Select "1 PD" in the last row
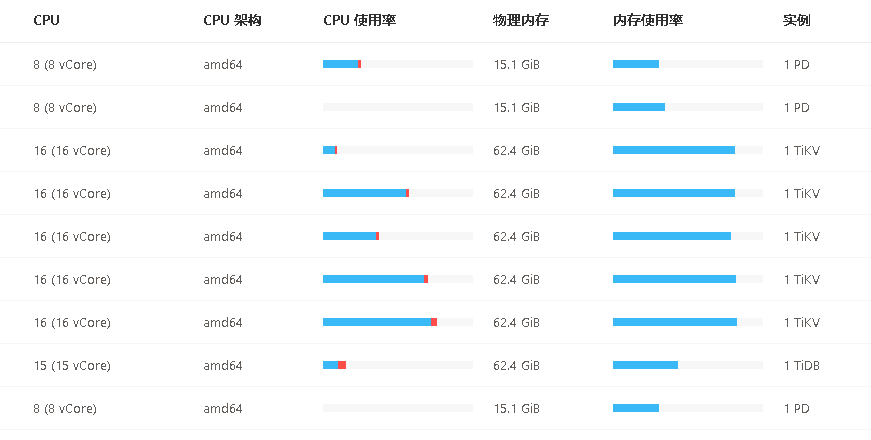Screen dimensions: 871x440 tap(796, 409)
